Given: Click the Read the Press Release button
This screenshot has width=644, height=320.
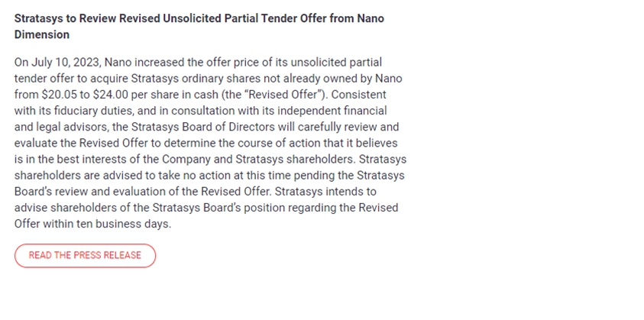Looking at the screenshot, I should click(85, 255).
